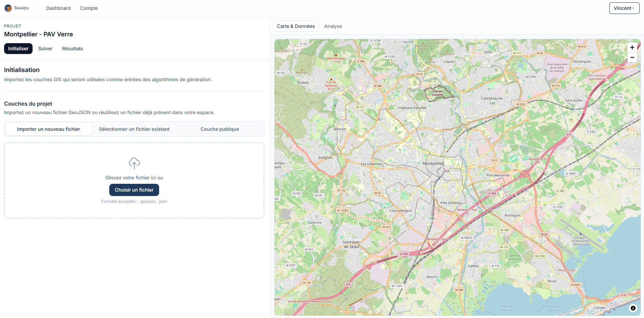Choose Importer un nouveau fichier option
The height and width of the screenshot is (318, 644).
coord(49,129)
